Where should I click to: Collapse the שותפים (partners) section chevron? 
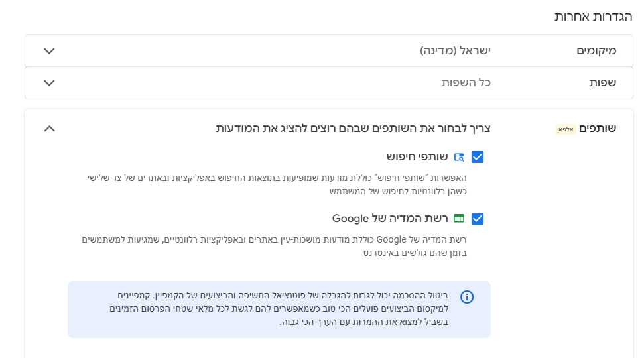pyautogui.click(x=49, y=129)
